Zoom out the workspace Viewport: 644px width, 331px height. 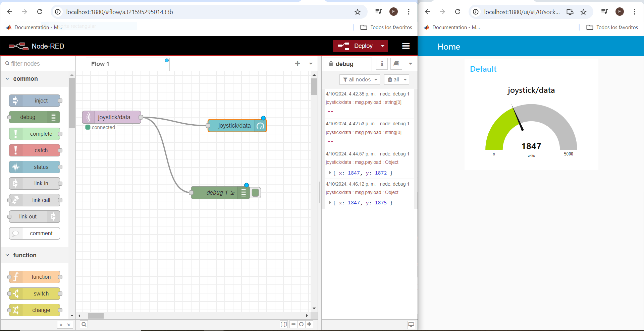click(x=293, y=324)
